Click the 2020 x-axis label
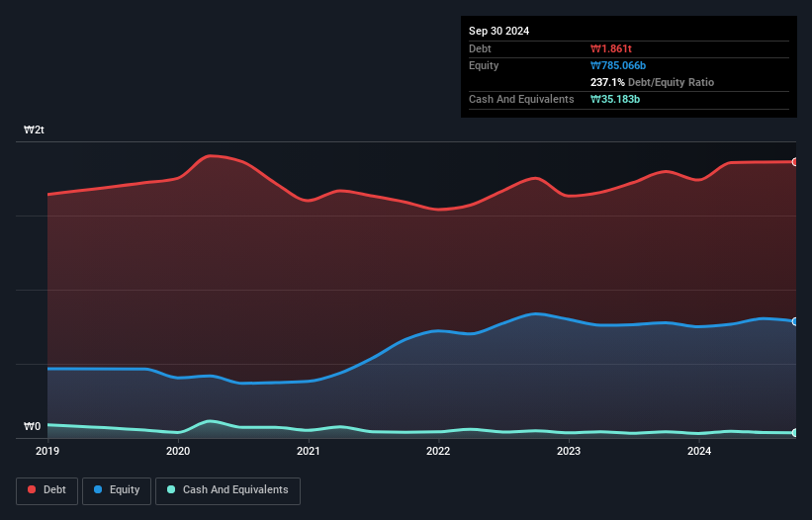The width and height of the screenshot is (812, 520). 178,451
